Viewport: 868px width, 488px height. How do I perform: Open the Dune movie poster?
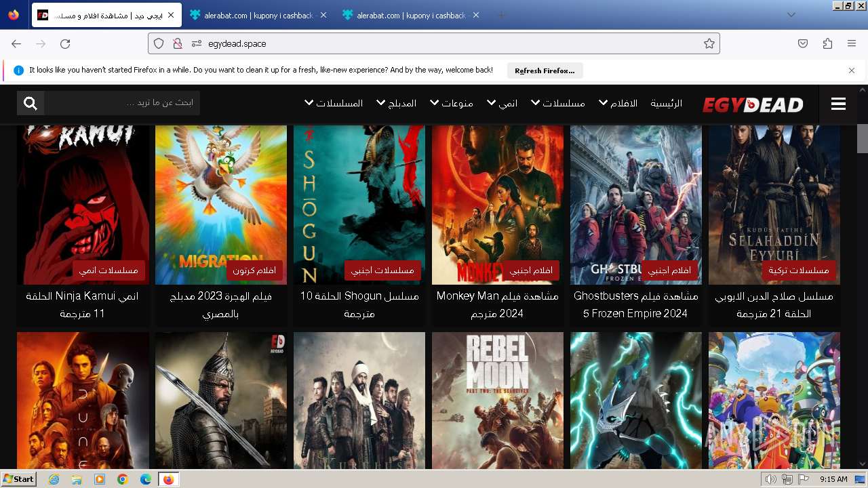pos(83,401)
